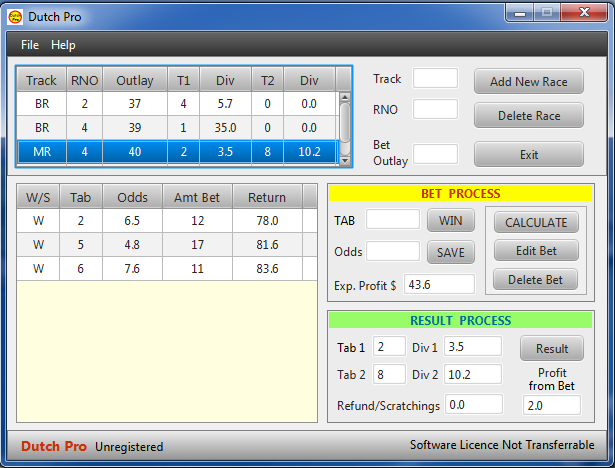The width and height of the screenshot is (615, 468).
Task: Click the 78.0 return cell
Action: (267, 220)
